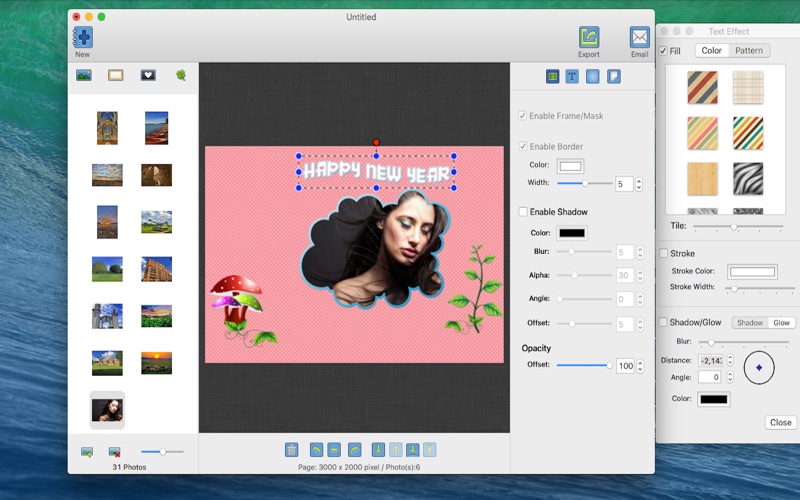Click the thumbnail size slider under photos

click(162, 452)
